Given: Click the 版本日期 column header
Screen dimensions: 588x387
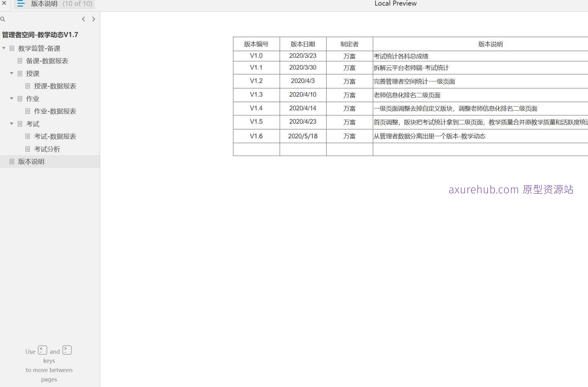Looking at the screenshot, I should 303,44.
